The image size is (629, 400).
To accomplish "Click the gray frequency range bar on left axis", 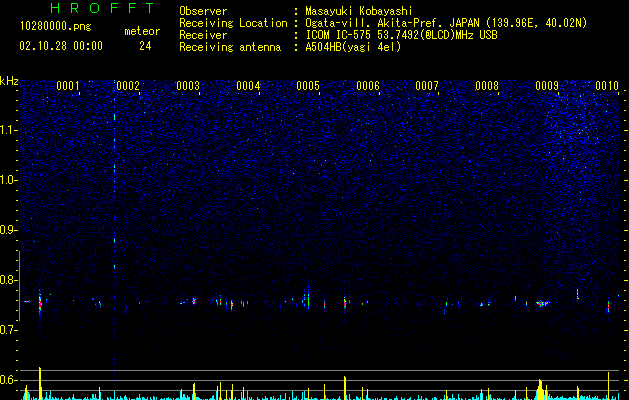I will (19, 286).
